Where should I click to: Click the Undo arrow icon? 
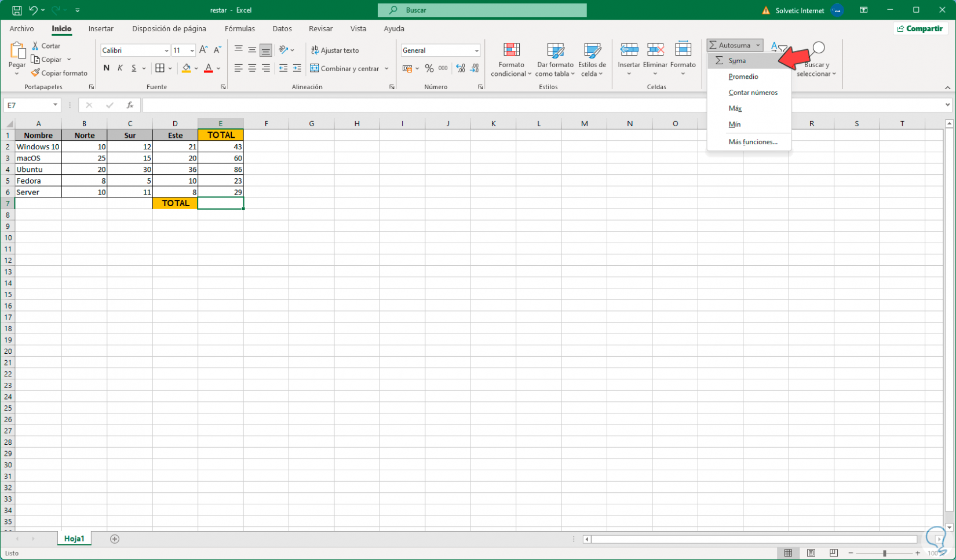coord(33,10)
